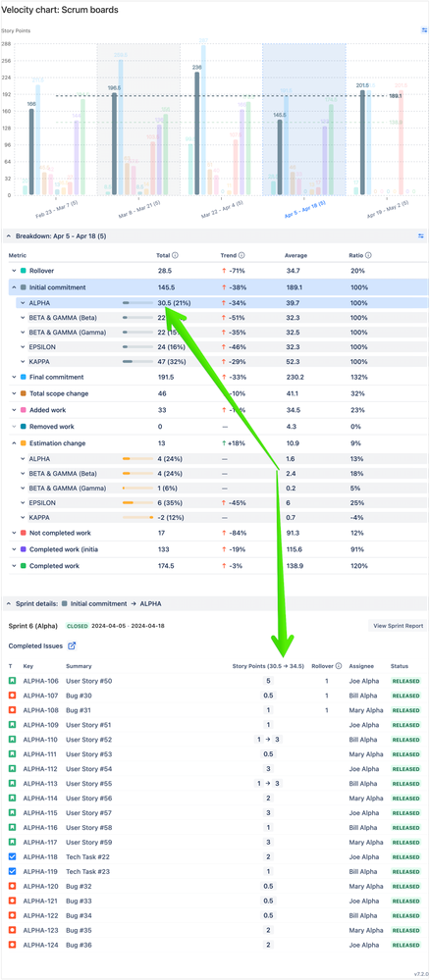The width and height of the screenshot is (430, 980).
Task: Open summary User Story #53
Action: click(x=89, y=753)
